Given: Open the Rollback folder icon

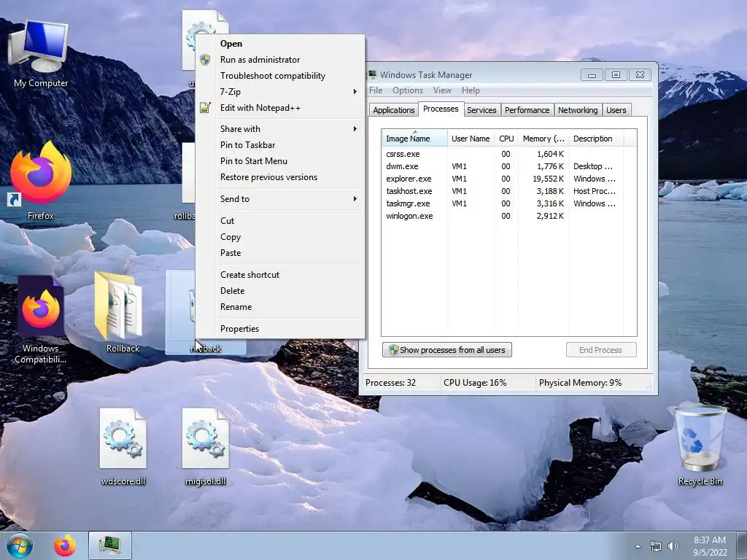Looking at the screenshot, I should click(x=123, y=312).
